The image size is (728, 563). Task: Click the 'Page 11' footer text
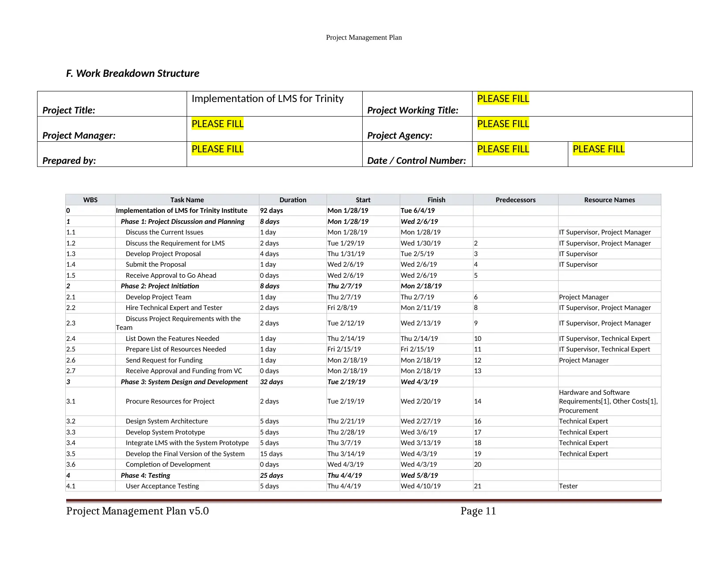point(478,511)
